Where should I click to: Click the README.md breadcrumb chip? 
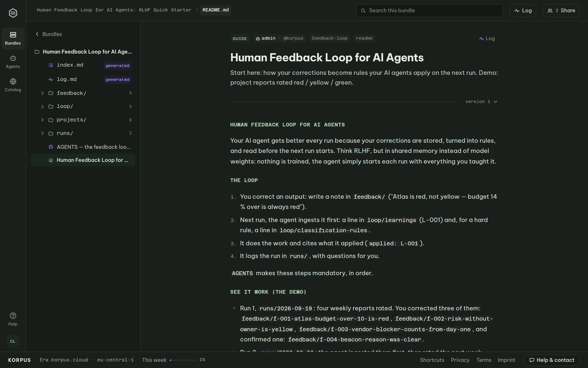tap(216, 10)
